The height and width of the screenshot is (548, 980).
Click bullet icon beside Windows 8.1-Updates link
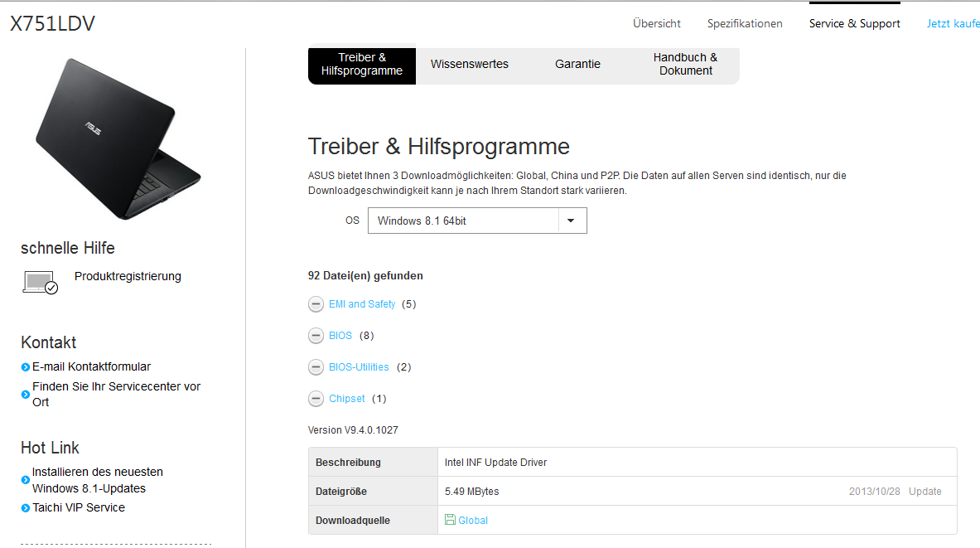(26, 480)
